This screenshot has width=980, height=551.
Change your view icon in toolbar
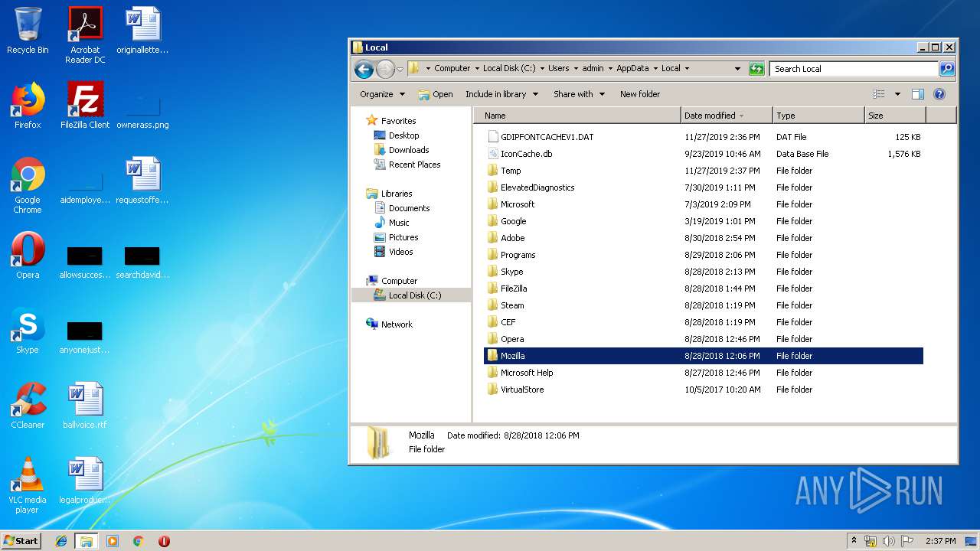[x=879, y=94]
